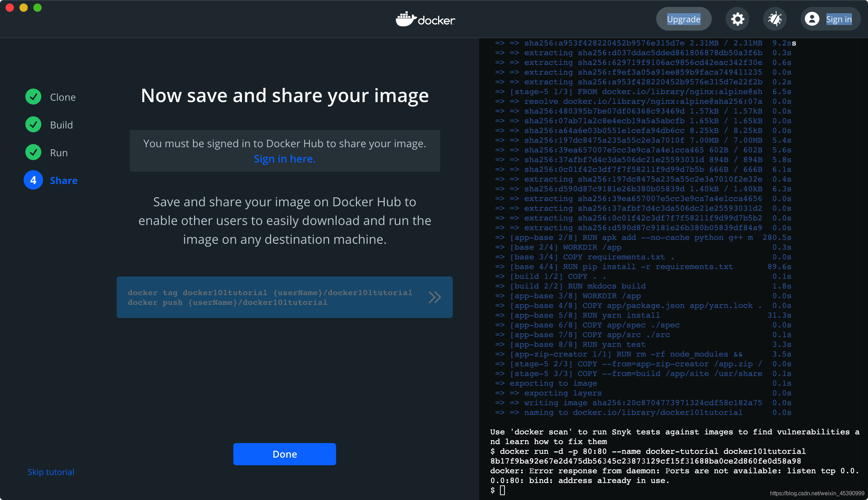Click 'Save and share your image on Docker Hub' paragraph
868x500 pixels.
(285, 221)
